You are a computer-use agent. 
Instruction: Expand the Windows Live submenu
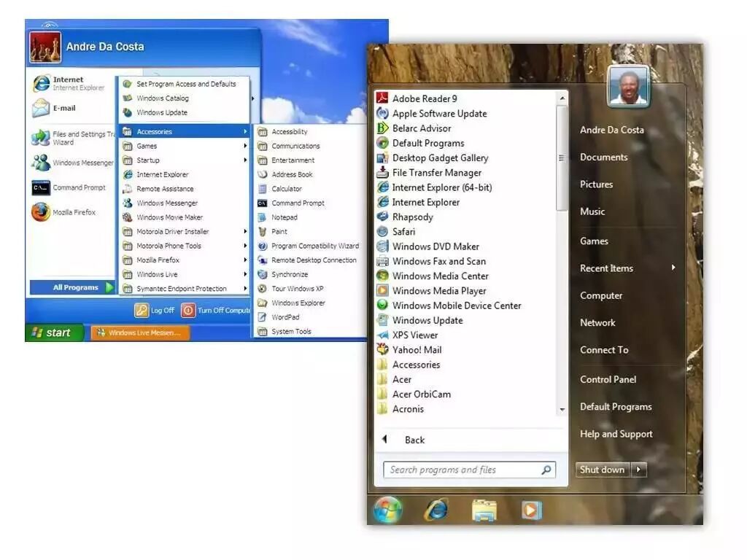(x=245, y=274)
